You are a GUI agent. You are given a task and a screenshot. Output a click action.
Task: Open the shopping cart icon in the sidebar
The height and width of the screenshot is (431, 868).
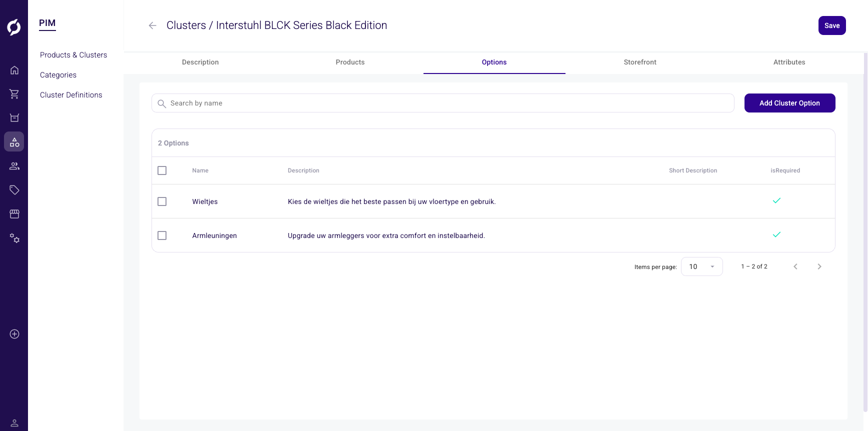[14, 94]
